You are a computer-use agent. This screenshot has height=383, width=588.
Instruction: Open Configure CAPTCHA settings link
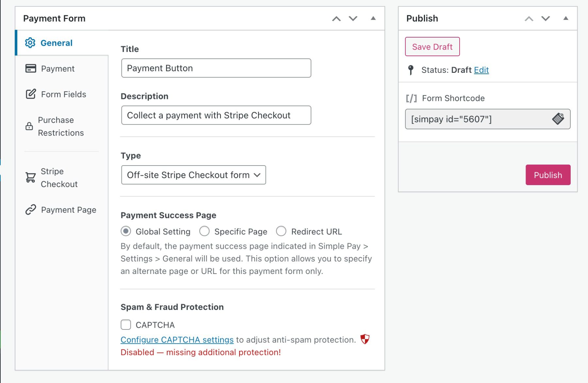[177, 340]
